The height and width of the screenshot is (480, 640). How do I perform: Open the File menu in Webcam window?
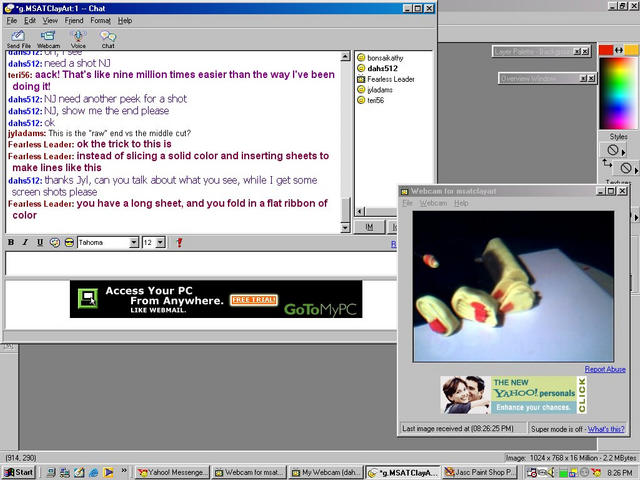(407, 203)
